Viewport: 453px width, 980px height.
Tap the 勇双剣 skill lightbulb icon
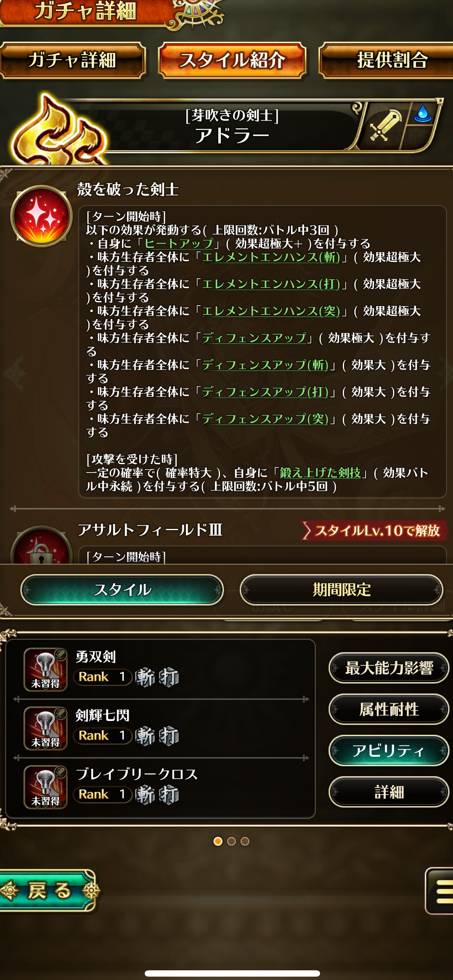[45, 669]
